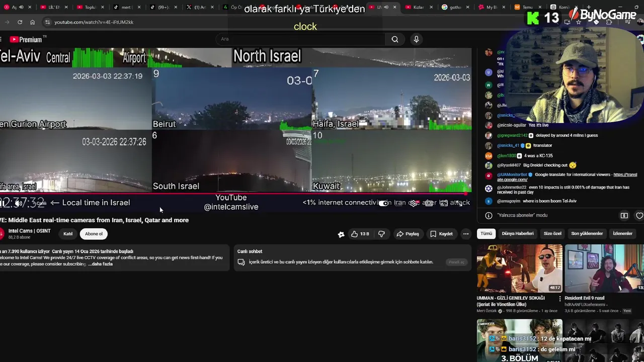Click the hype star icon beside like
Viewport: 644px width, 362px height.
tap(341, 234)
